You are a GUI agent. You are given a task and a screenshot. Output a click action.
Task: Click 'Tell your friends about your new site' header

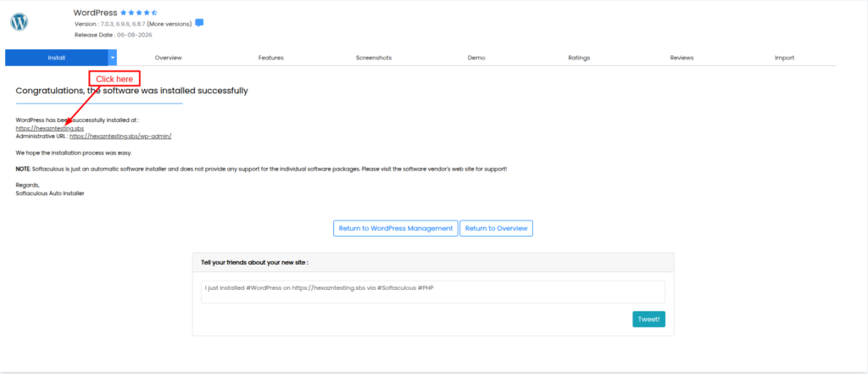click(x=254, y=262)
